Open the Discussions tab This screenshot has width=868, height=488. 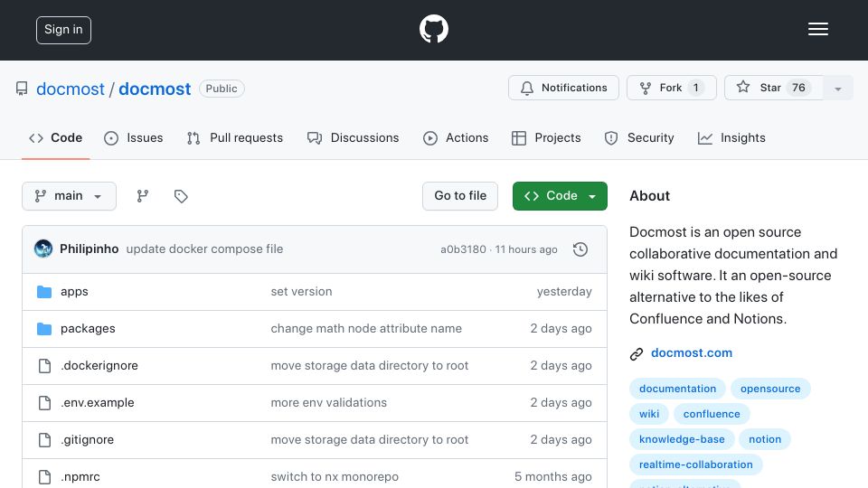[x=354, y=137]
